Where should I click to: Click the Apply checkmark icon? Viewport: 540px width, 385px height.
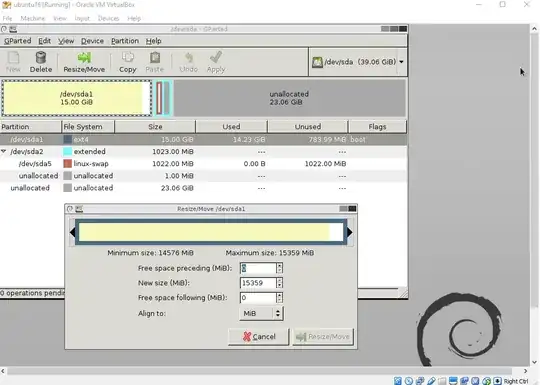tap(216, 57)
